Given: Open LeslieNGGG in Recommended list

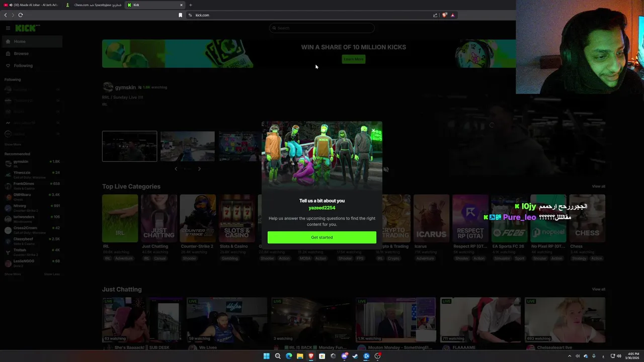Looking at the screenshot, I should 31,262.
